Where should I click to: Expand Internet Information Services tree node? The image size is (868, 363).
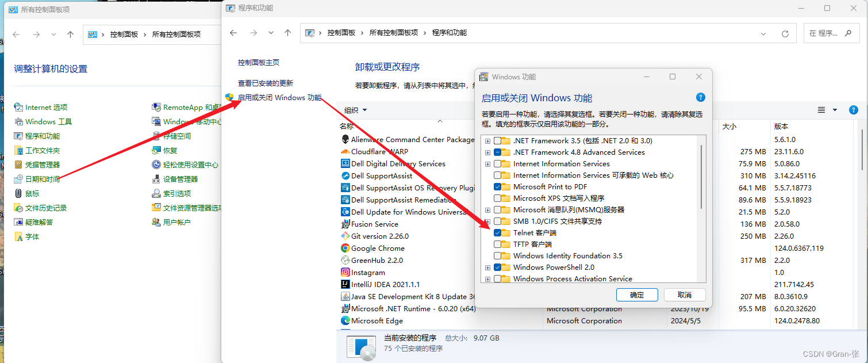coord(487,164)
